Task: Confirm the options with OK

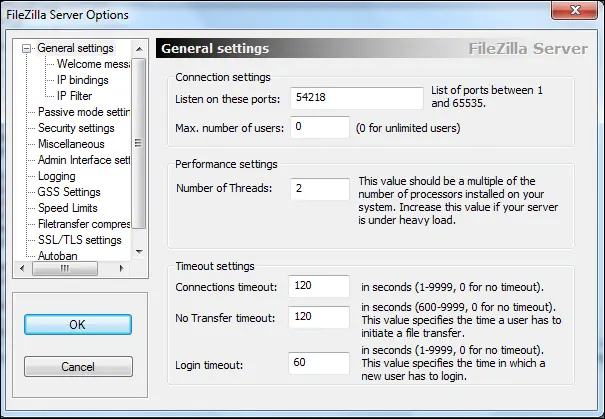Action: point(78,324)
